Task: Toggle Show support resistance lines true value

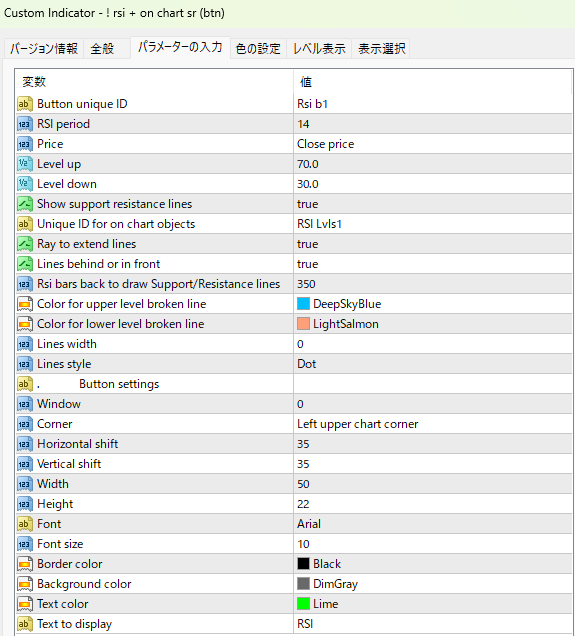Action: tap(433, 204)
